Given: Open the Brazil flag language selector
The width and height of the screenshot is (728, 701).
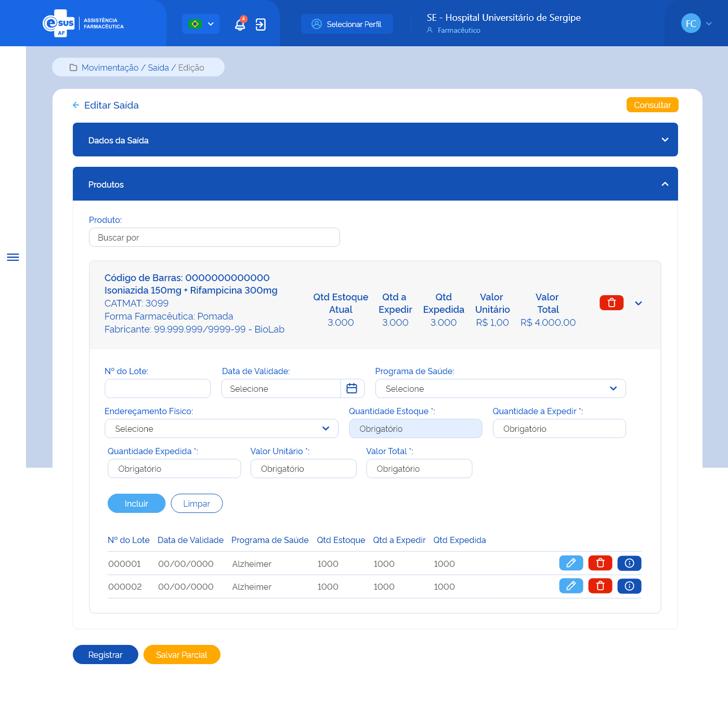Looking at the screenshot, I should 201,24.
